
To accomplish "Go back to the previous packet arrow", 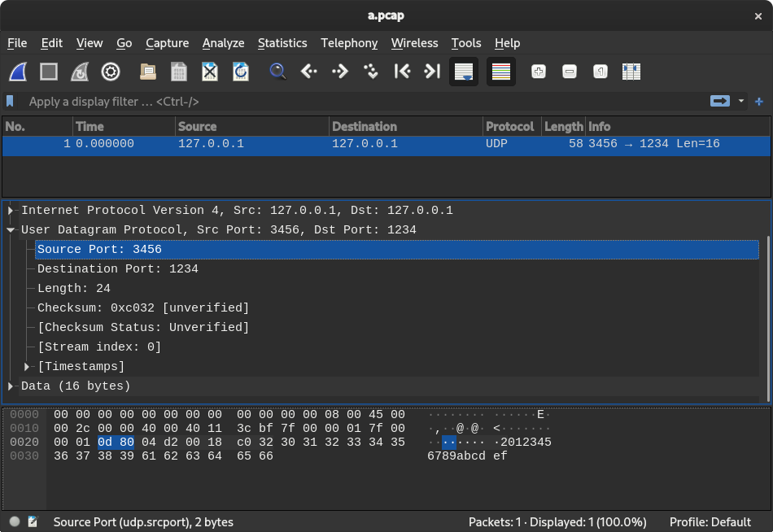I will (308, 72).
